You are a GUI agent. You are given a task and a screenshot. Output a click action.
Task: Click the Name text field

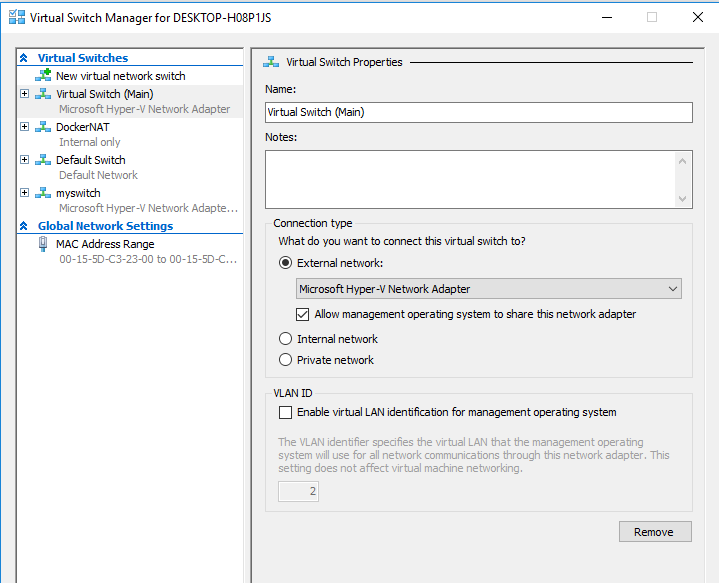point(479,112)
